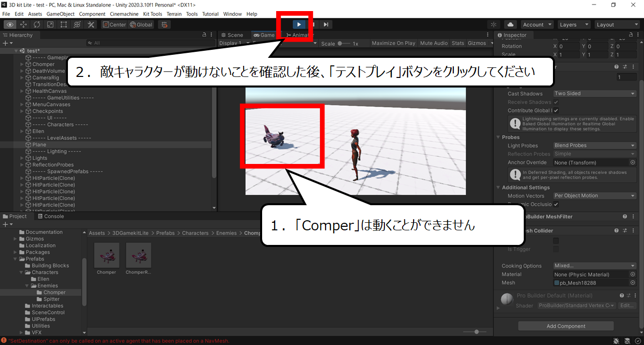Lock the Inspector panel
This screenshot has width=644, height=345.
632,35
